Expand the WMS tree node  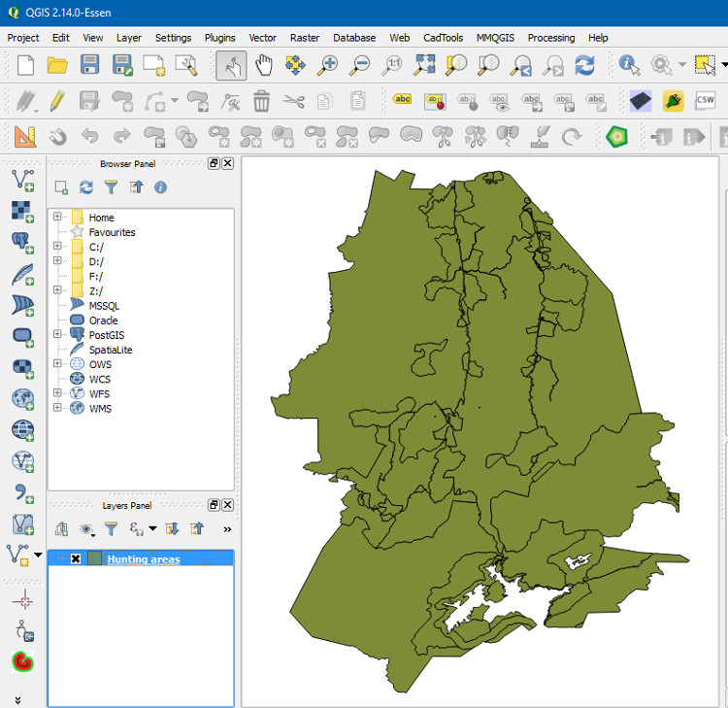point(57,408)
